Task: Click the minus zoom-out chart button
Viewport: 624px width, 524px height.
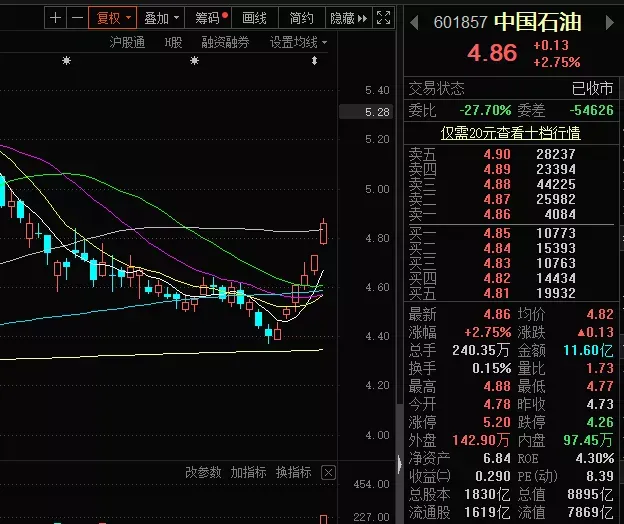Action: (77, 18)
